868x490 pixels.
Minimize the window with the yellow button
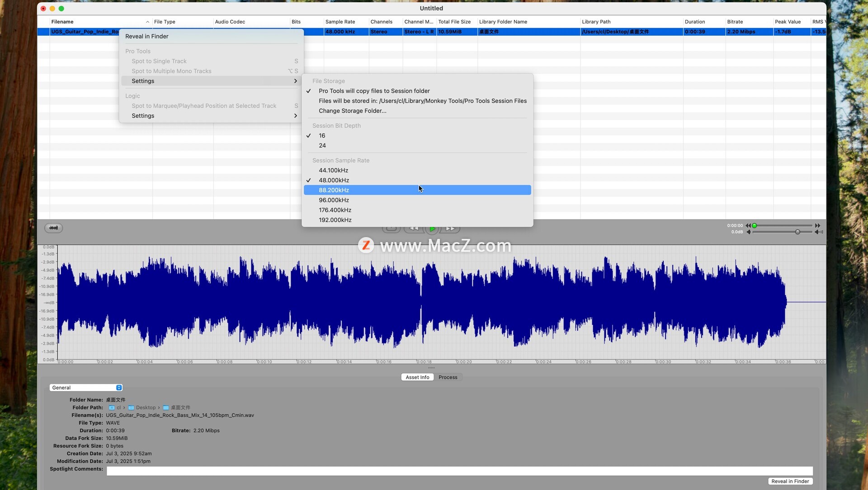point(52,9)
